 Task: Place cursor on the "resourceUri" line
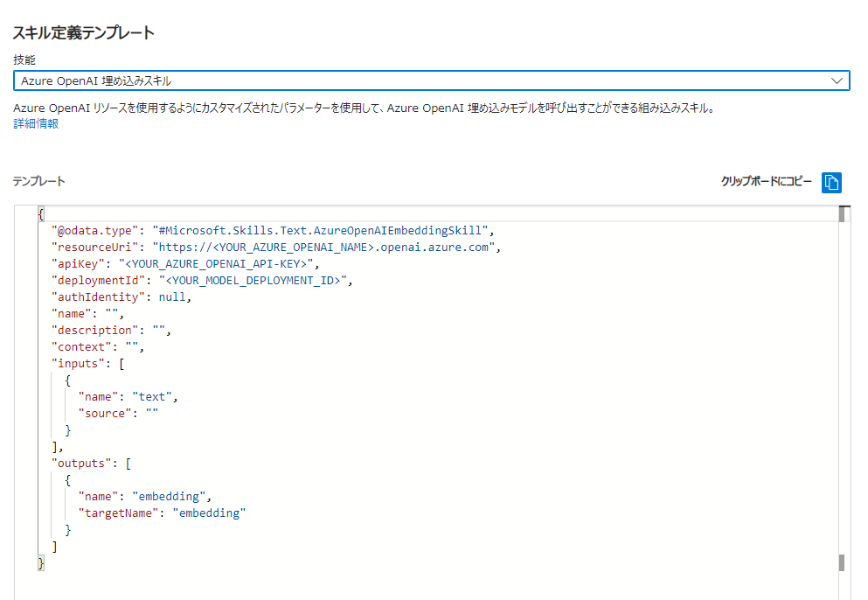point(275,248)
